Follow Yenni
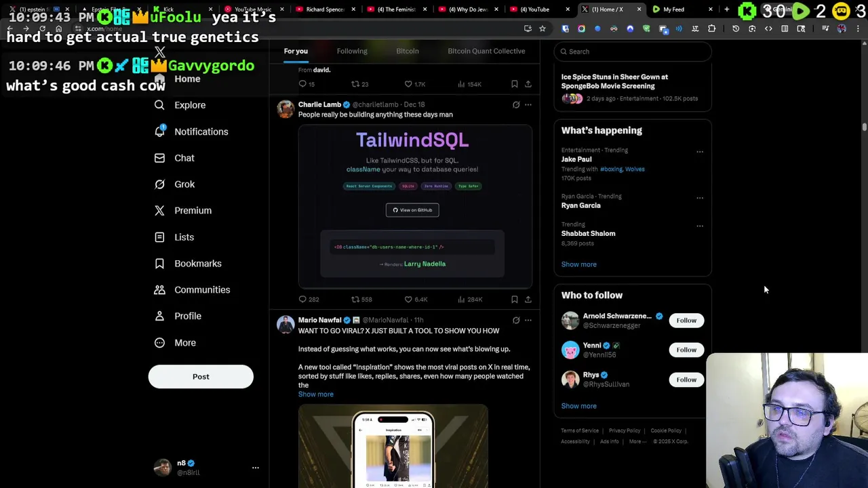The image size is (868, 488). [x=686, y=350]
